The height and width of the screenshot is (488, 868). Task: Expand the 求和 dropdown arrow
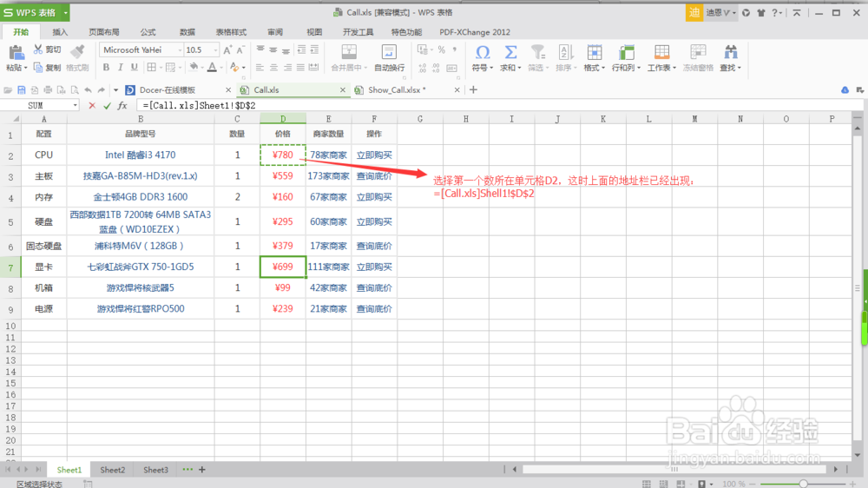tap(519, 68)
